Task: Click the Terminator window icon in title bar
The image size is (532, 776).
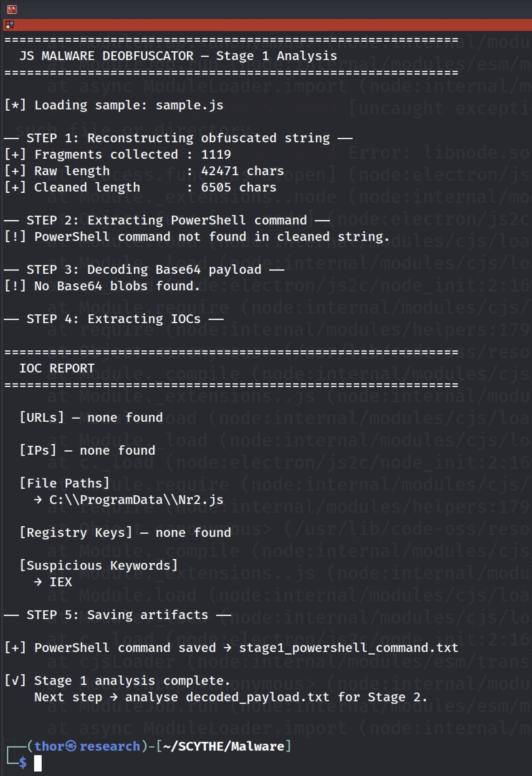Action: click(12, 9)
